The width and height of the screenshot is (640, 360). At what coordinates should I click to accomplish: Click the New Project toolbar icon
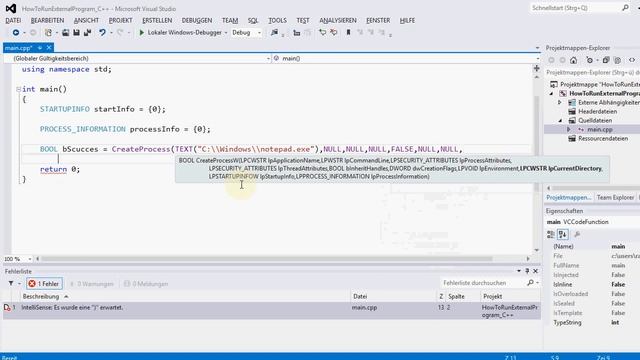[48, 32]
